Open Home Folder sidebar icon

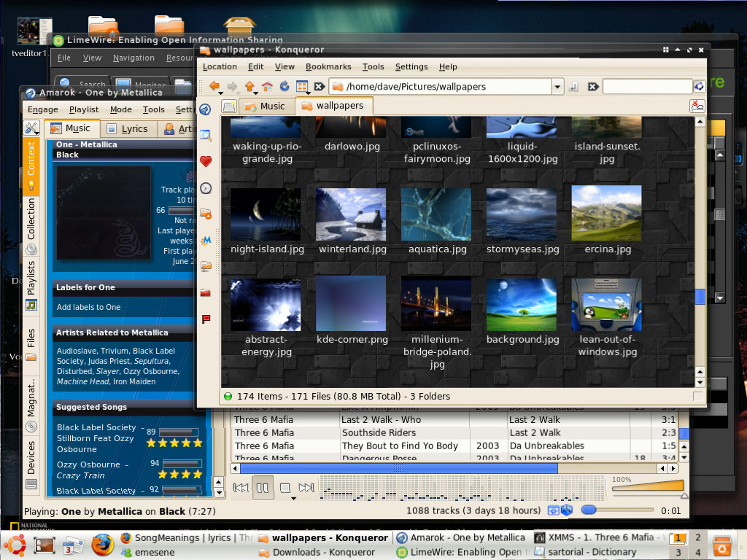205,214
